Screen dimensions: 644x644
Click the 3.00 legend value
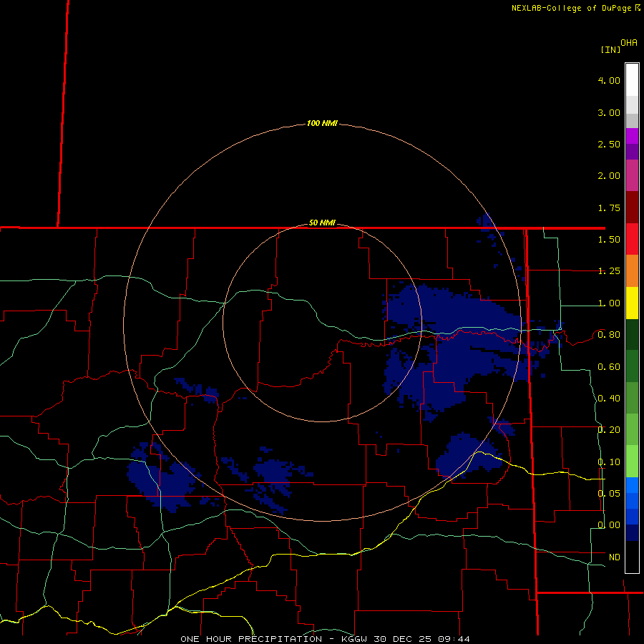[609, 112]
